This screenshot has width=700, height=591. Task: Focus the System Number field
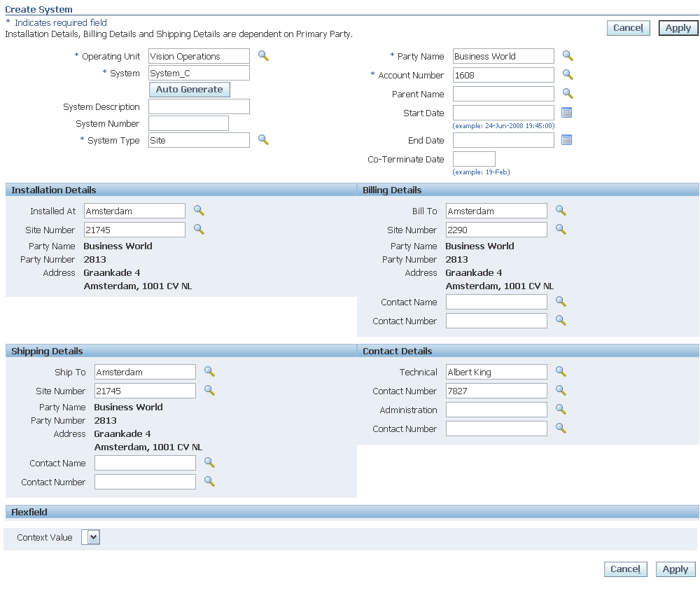tap(188, 123)
